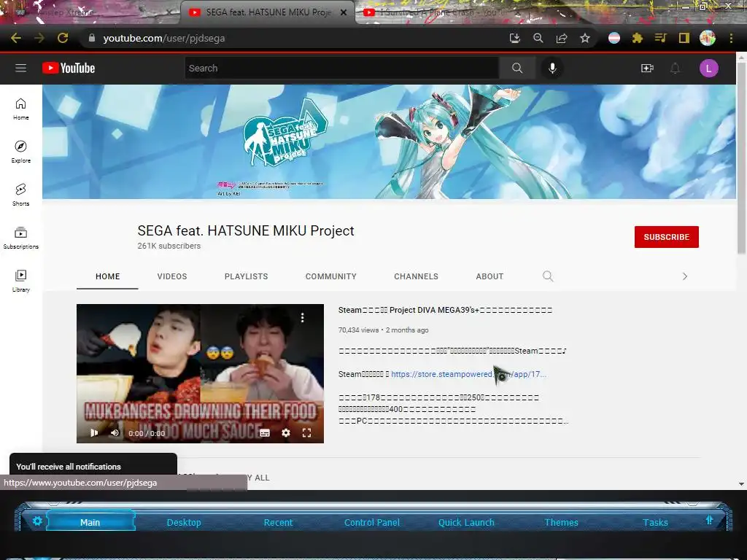Open Explore in the sidebar
The image size is (747, 560).
click(21, 152)
